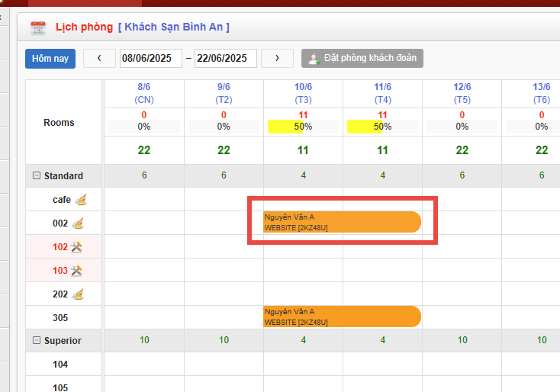Click room 202 label
Screen dimensions: 560x392
60,294
